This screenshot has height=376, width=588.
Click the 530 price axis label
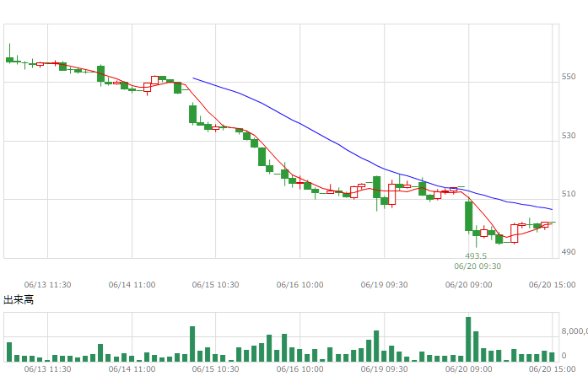(568, 136)
